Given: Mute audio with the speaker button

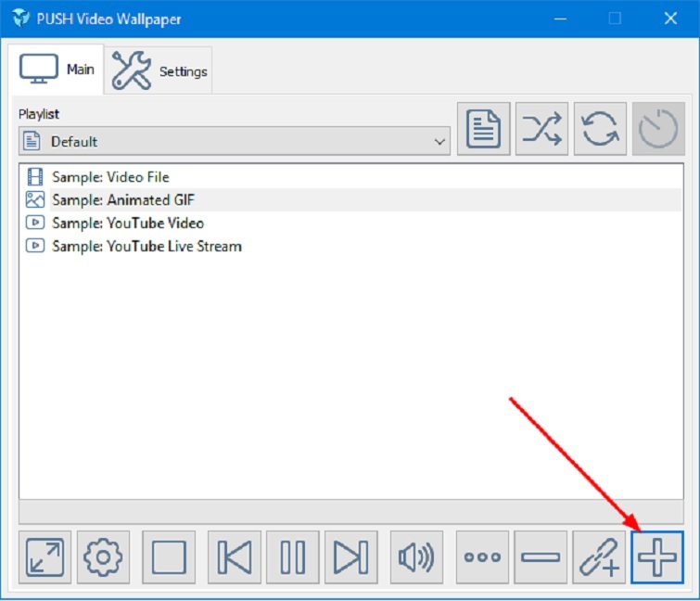Looking at the screenshot, I should click(x=416, y=557).
